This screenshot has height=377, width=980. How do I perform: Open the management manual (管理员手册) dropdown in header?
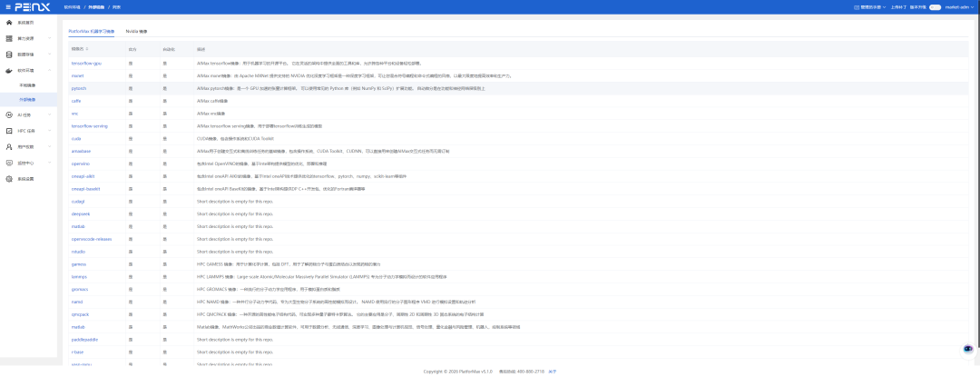pyautogui.click(x=868, y=7)
